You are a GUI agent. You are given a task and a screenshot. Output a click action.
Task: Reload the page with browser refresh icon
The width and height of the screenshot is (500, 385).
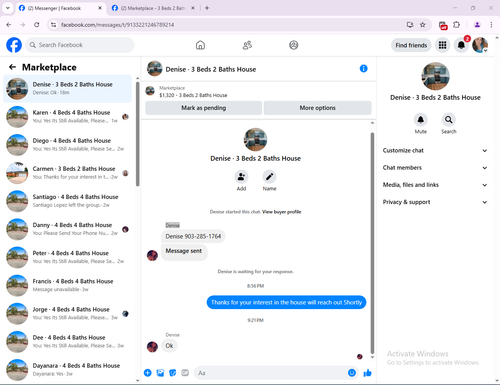pyautogui.click(x=37, y=25)
